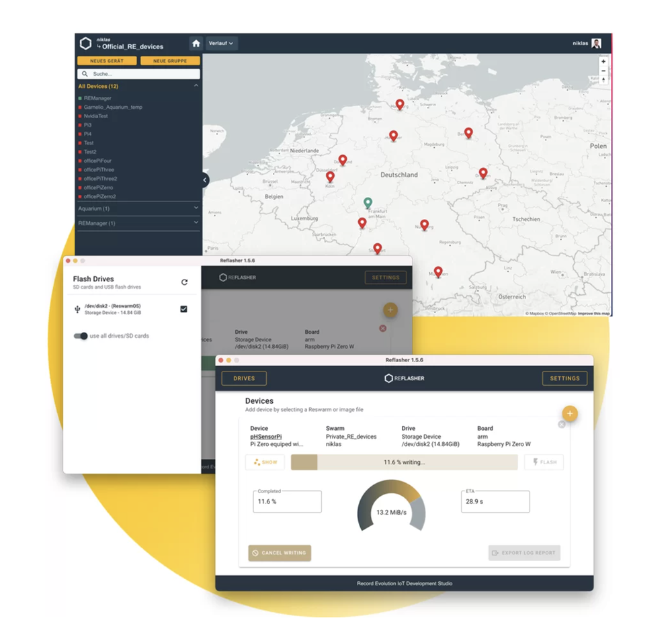672x641 pixels.
Task: Select the Pi3 device
Action: pos(87,125)
